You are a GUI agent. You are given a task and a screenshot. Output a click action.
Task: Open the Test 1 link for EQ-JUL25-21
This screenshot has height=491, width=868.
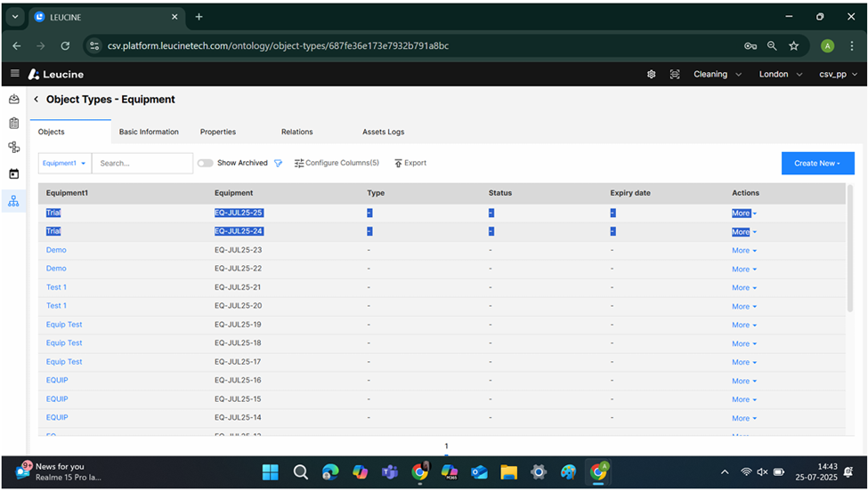[x=56, y=287]
